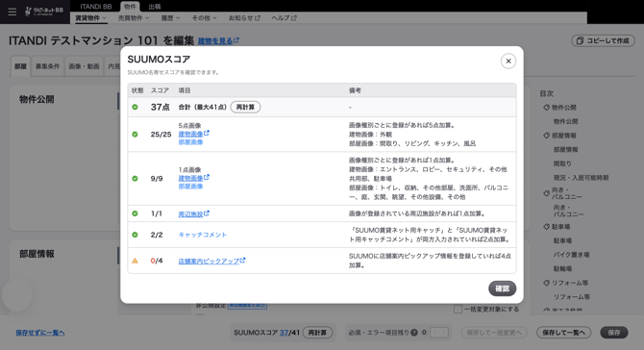Click external link icon beside 建物を見る
Screen dimensions: 644x350
click(236, 40)
